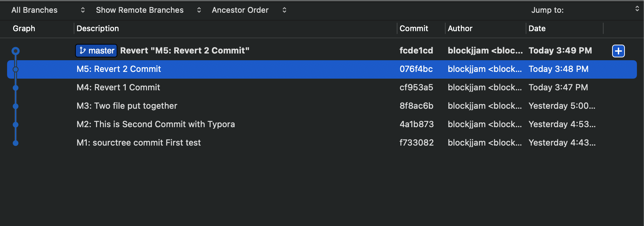
Task: Click the graph node for M2 commit
Action: 16,125
